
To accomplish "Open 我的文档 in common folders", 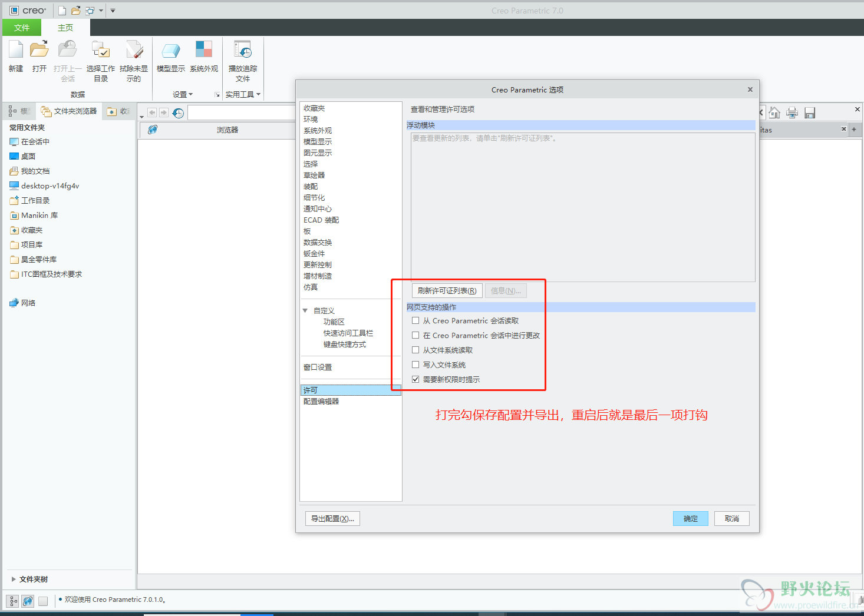I will pyautogui.click(x=29, y=171).
